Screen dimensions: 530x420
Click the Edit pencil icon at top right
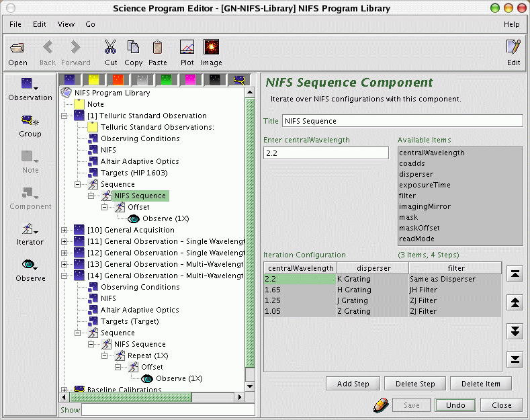[x=513, y=47]
